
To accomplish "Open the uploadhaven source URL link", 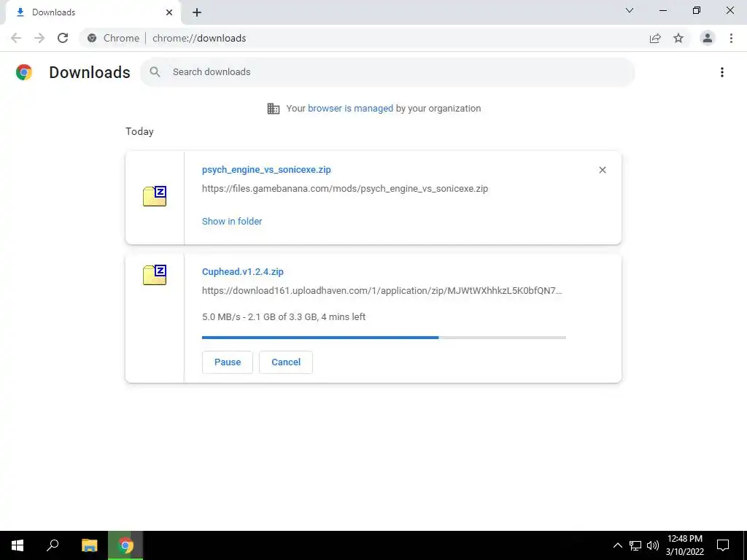I will pos(382,290).
